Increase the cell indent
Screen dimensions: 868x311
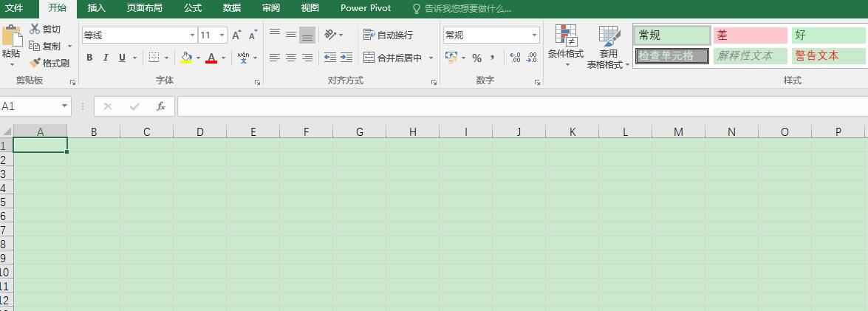346,58
